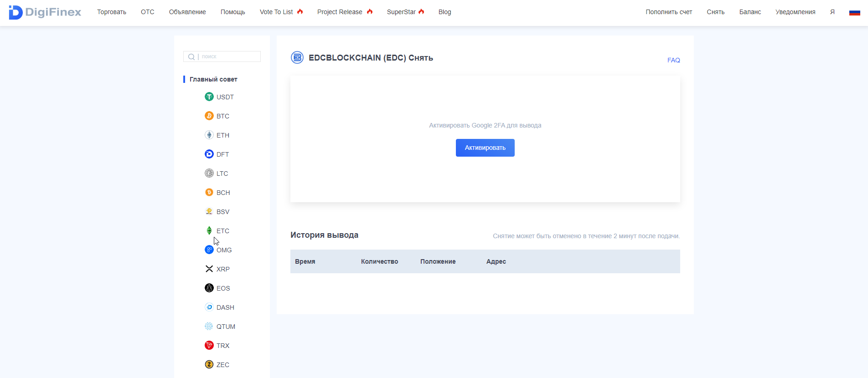
Task: Click the flame icon next to Project Release
Action: (x=370, y=11)
